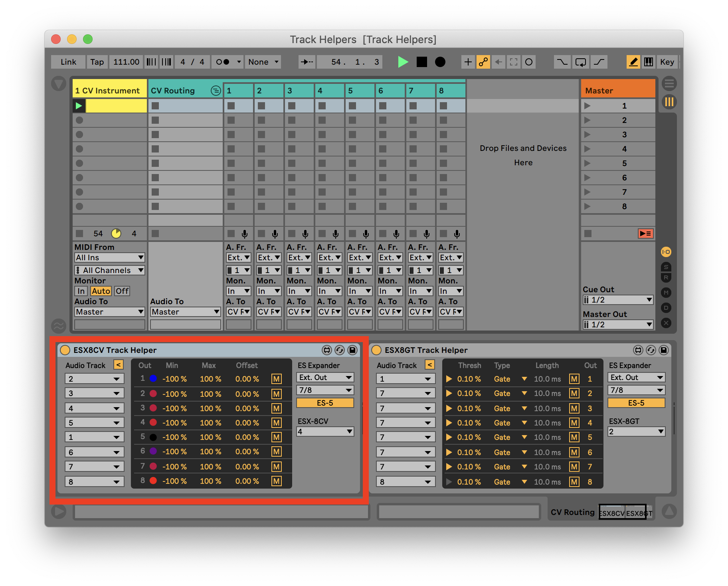
Task: Enable Draw Mode pencil icon
Action: [633, 62]
